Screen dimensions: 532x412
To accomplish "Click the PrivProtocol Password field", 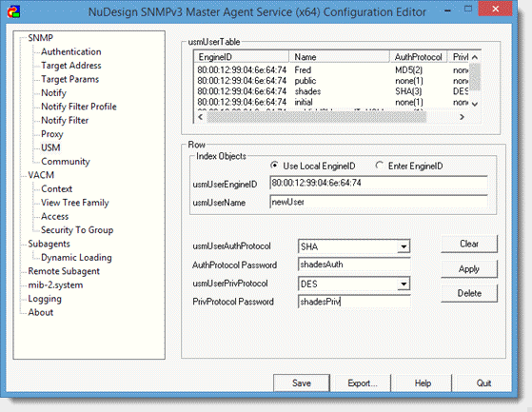I will point(354,302).
